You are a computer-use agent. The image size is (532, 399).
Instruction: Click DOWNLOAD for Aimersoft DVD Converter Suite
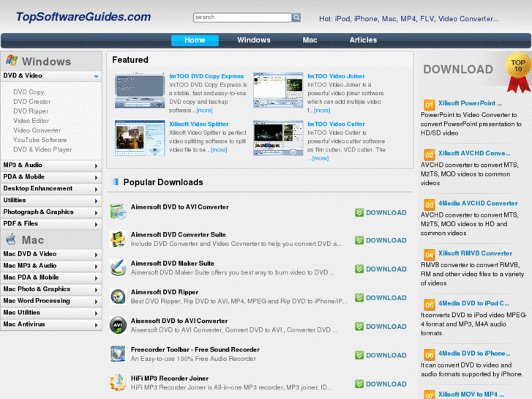pos(381,240)
